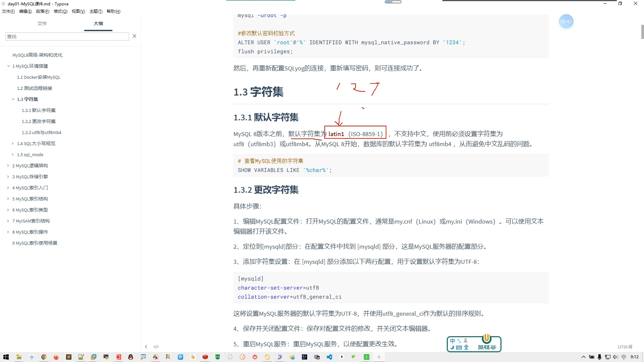The image size is (644, 362).
Task: Open the soft keyboard icon on IME bar
Action: [459, 348]
